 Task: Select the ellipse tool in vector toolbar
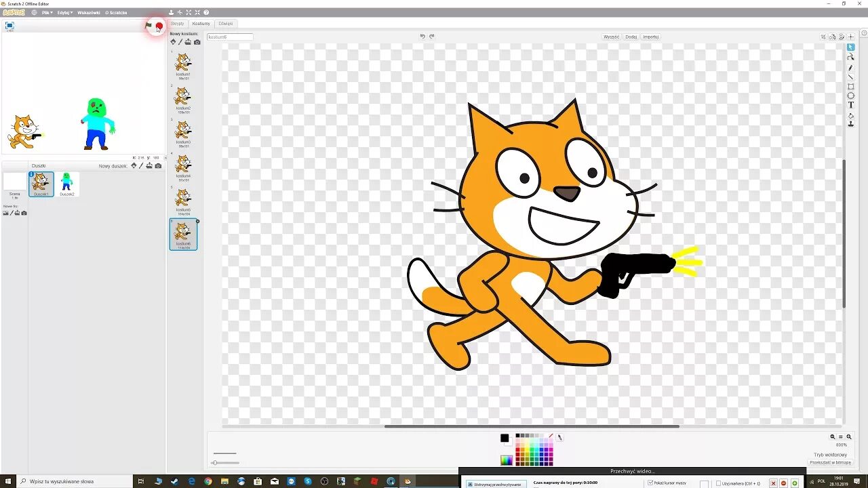click(850, 96)
